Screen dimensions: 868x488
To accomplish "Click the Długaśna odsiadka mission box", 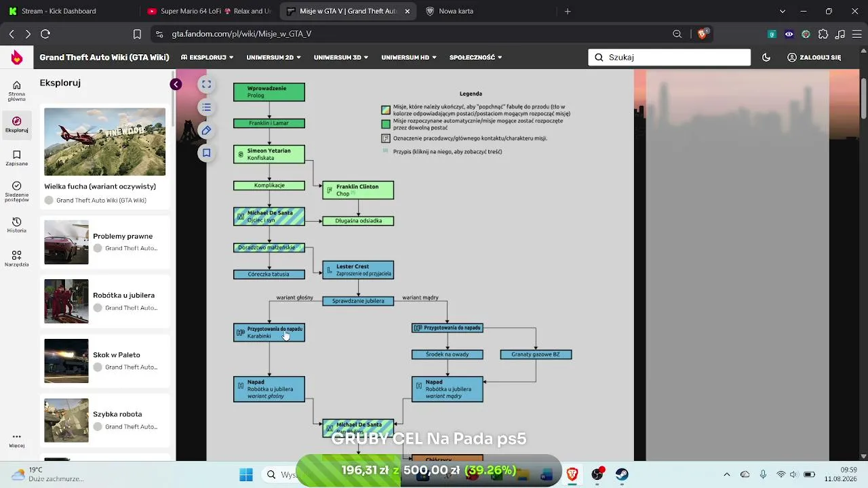I will click(358, 221).
